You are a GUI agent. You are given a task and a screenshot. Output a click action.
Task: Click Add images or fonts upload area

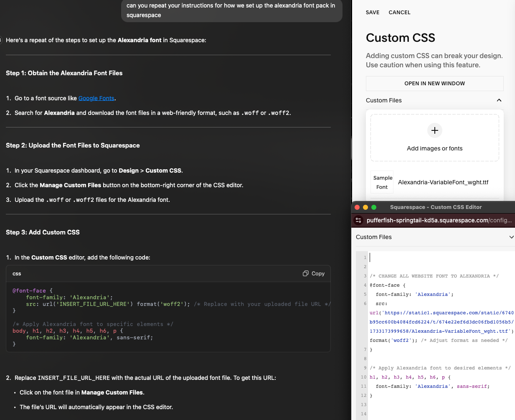[x=434, y=137]
